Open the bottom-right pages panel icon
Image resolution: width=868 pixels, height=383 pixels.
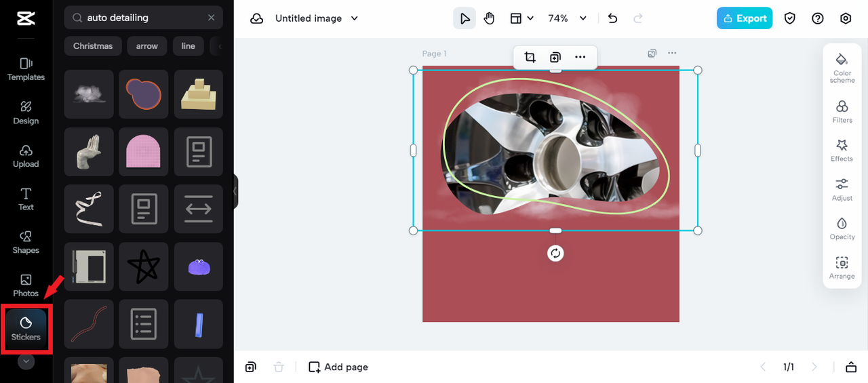(x=851, y=367)
